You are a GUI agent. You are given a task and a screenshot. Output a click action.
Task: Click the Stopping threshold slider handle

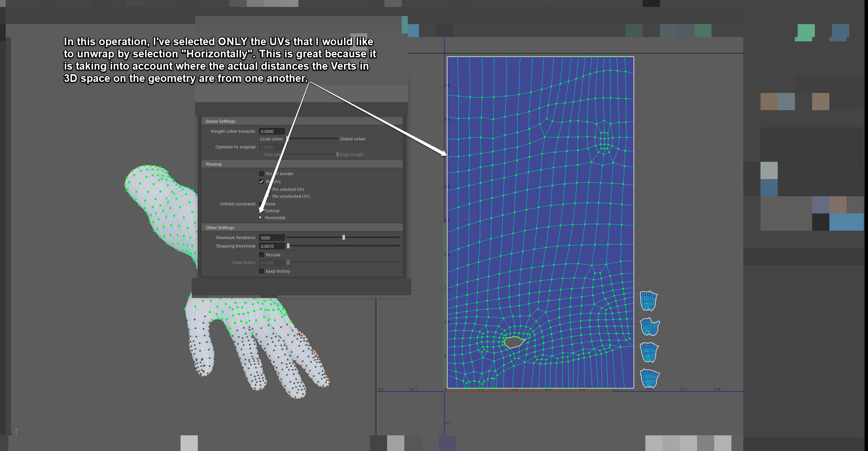tap(288, 246)
